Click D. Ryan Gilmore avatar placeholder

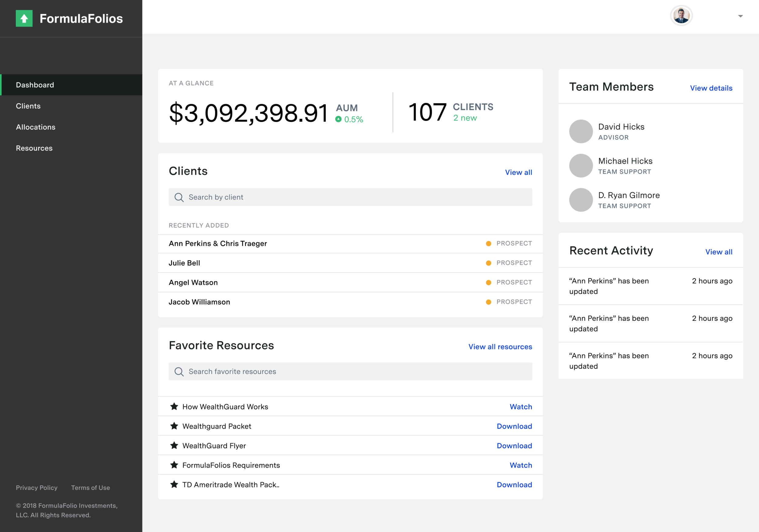coord(581,200)
